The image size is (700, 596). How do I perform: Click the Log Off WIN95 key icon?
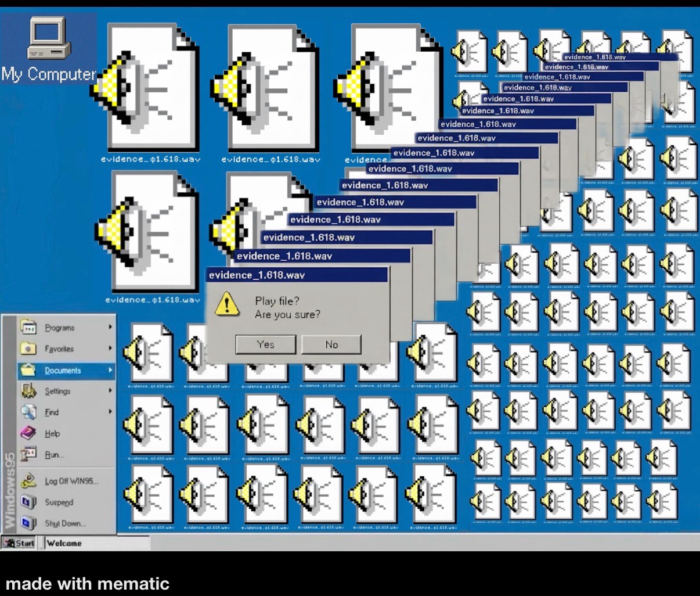pyautogui.click(x=28, y=481)
